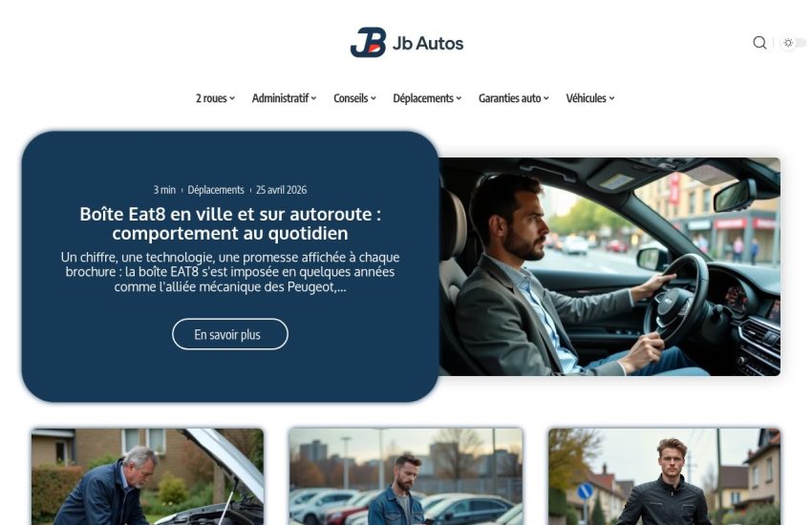
Task: Select the Garanties auto menu
Action: coord(514,98)
